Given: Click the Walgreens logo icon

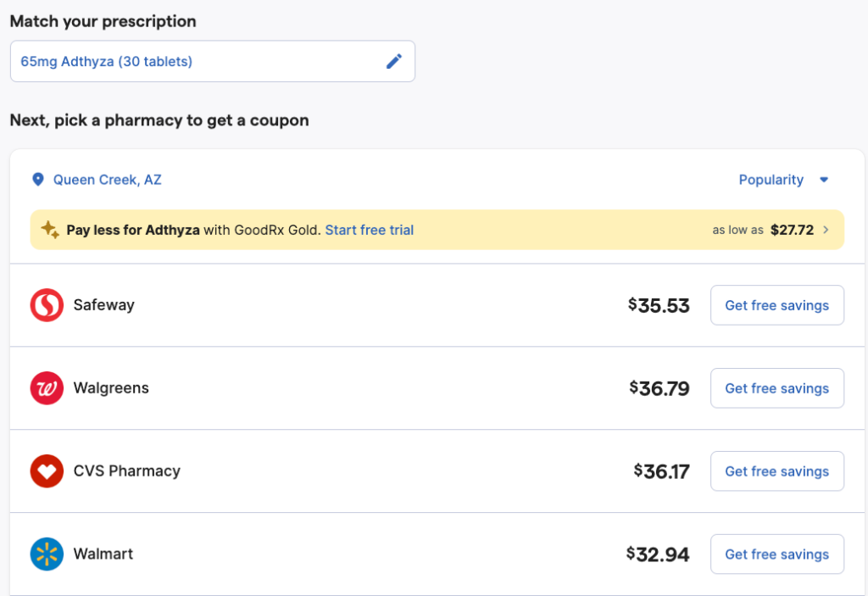Looking at the screenshot, I should pyautogui.click(x=47, y=388).
